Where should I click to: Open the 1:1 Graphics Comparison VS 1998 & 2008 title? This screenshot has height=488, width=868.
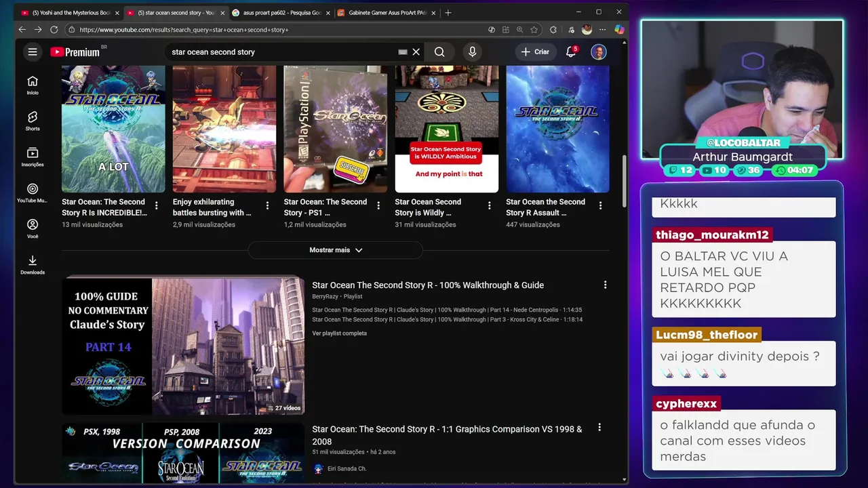click(447, 435)
